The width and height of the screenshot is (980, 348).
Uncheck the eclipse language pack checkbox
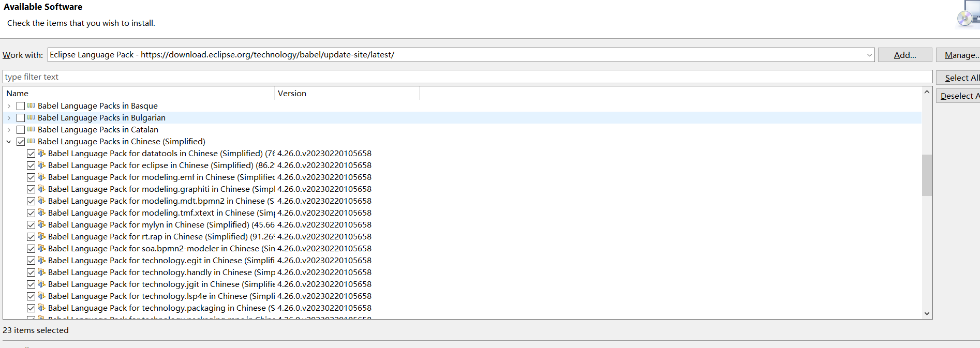point(31,165)
